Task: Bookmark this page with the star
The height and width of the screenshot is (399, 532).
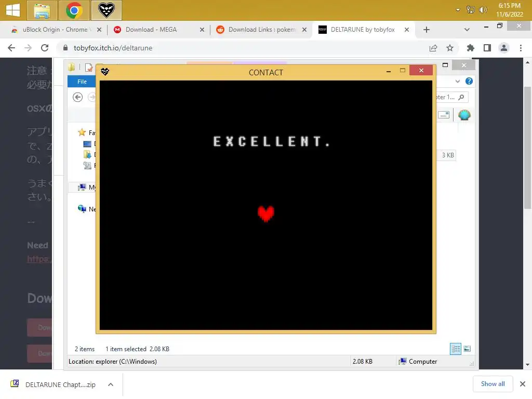Action: point(450,48)
